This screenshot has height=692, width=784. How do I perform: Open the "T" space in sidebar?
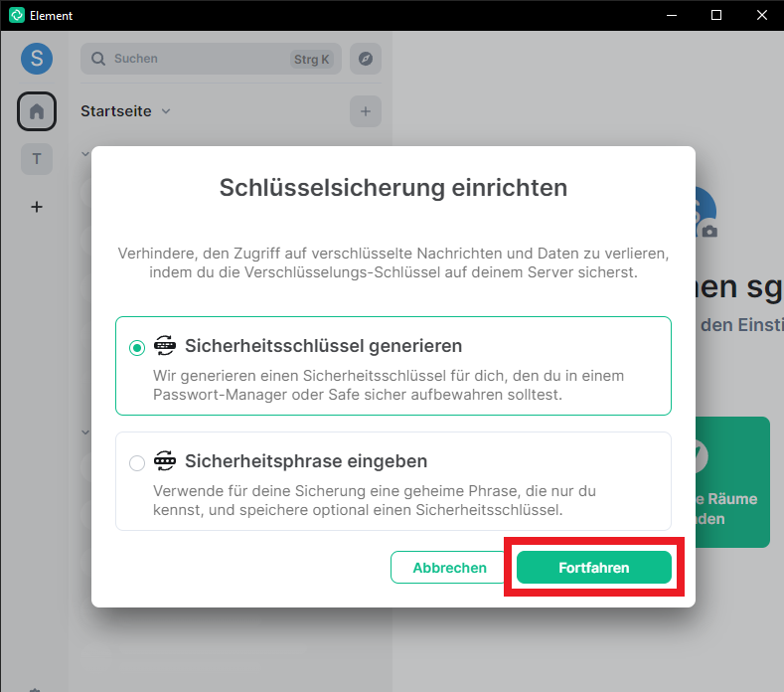tap(37, 159)
